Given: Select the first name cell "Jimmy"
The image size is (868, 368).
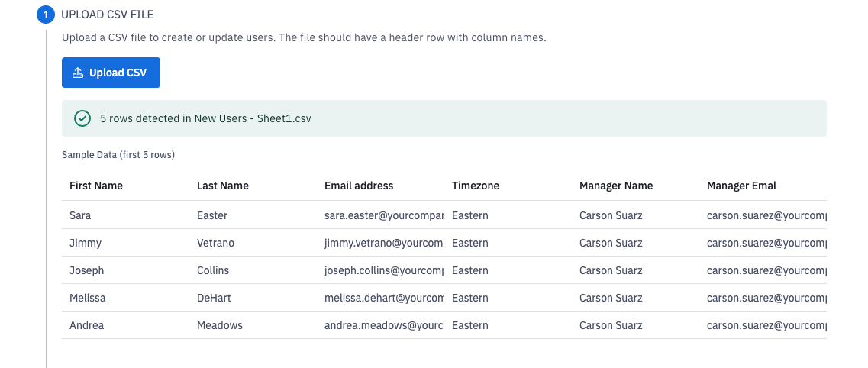Looking at the screenshot, I should tap(86, 243).
